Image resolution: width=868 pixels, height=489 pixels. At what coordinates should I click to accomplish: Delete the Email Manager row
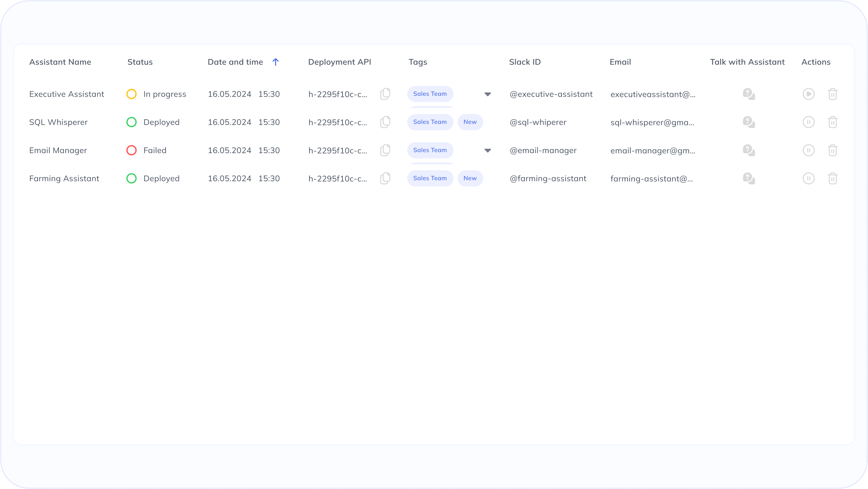pos(833,150)
